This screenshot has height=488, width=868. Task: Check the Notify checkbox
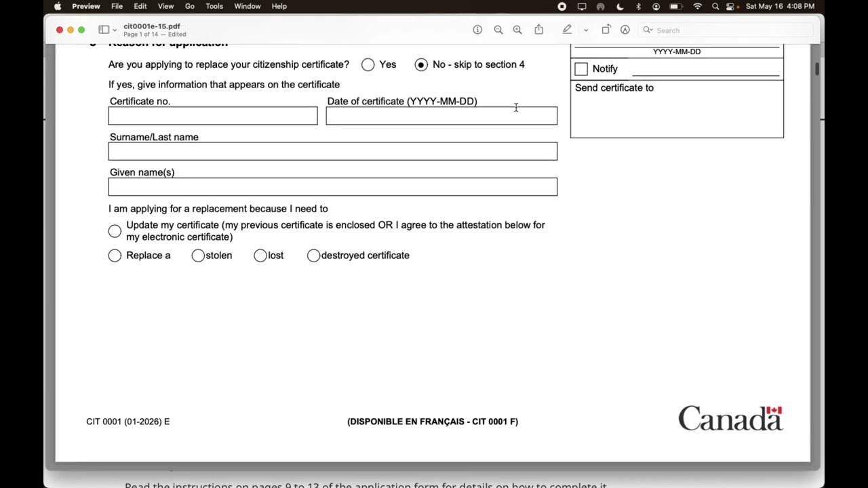(x=581, y=69)
